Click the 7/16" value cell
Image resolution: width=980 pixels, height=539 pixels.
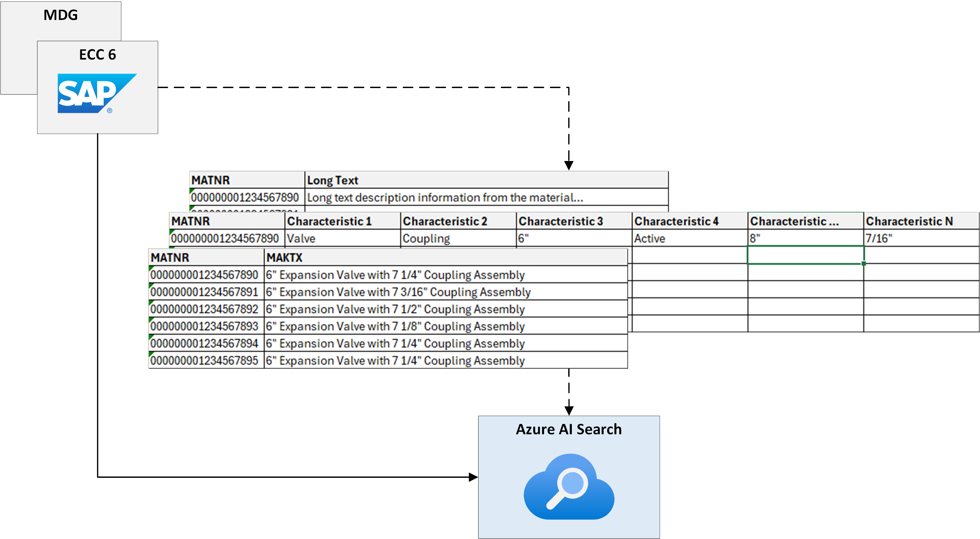[x=879, y=239]
